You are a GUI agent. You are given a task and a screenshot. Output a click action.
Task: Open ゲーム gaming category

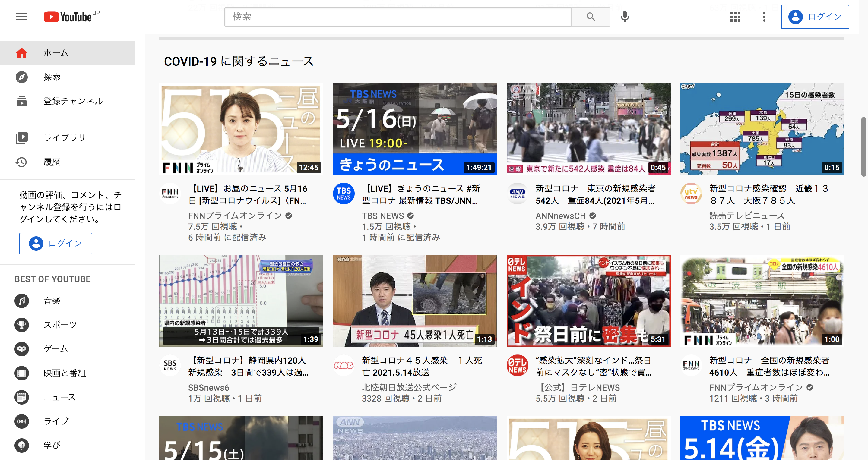click(x=55, y=349)
